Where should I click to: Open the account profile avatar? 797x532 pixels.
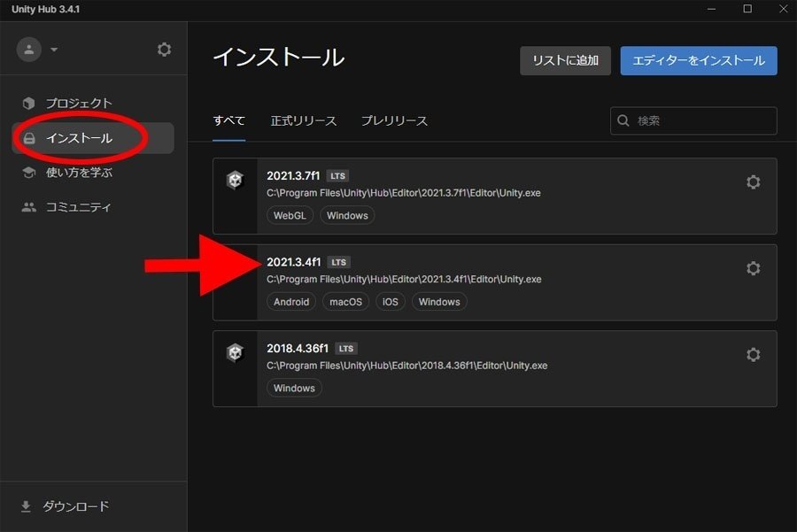pyautogui.click(x=29, y=50)
